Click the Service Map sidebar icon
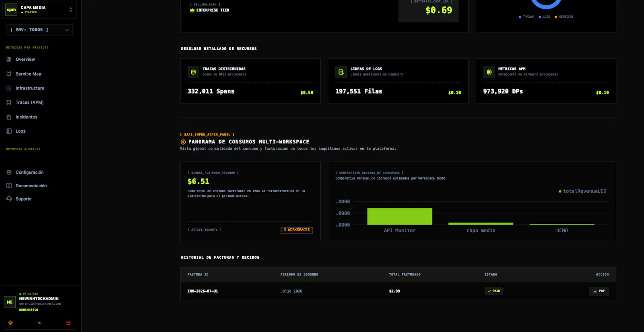 (9, 74)
